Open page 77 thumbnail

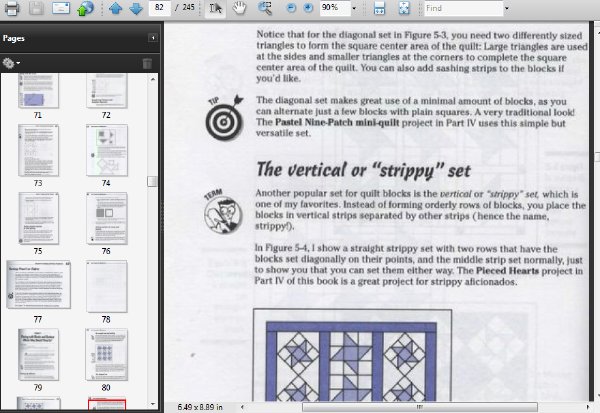(x=38, y=284)
